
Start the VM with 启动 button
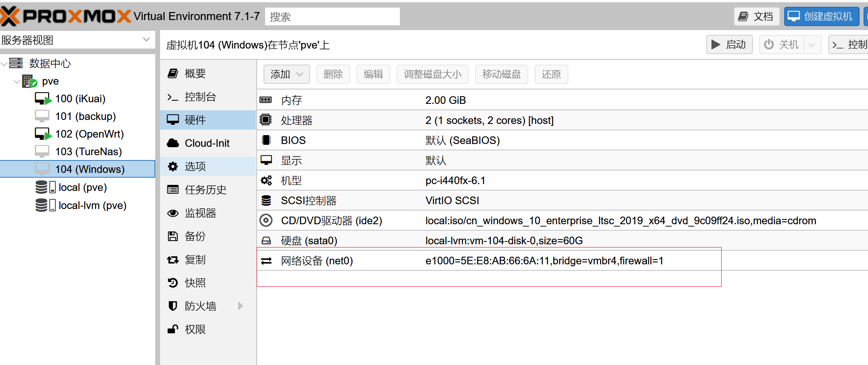729,45
